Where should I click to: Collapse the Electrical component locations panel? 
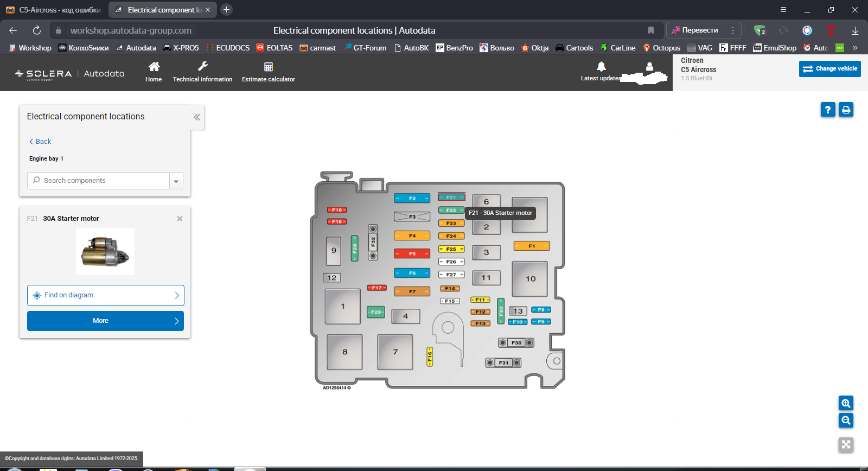click(197, 117)
